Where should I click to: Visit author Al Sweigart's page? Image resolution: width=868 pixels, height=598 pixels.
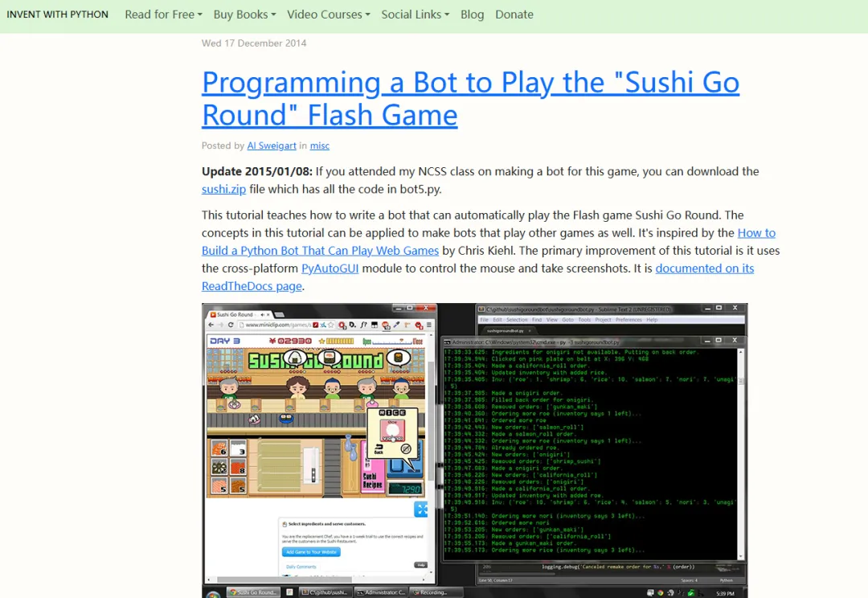coord(272,145)
